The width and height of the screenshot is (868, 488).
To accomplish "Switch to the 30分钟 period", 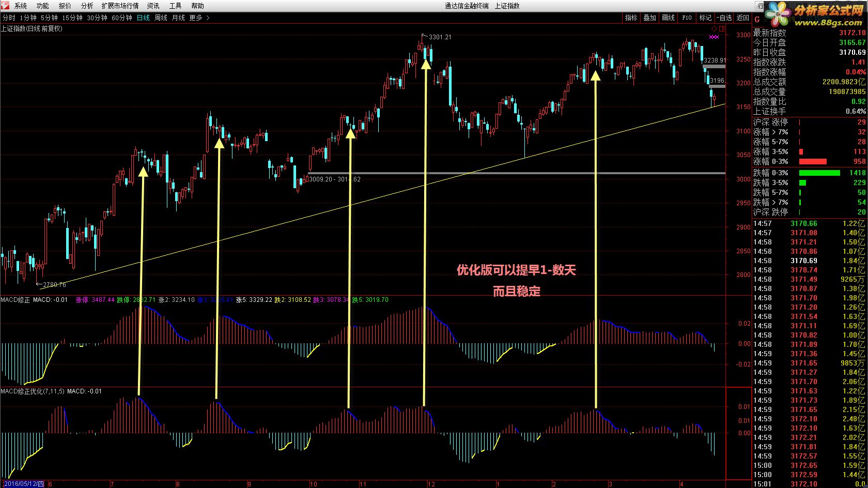I will pyautogui.click(x=97, y=18).
